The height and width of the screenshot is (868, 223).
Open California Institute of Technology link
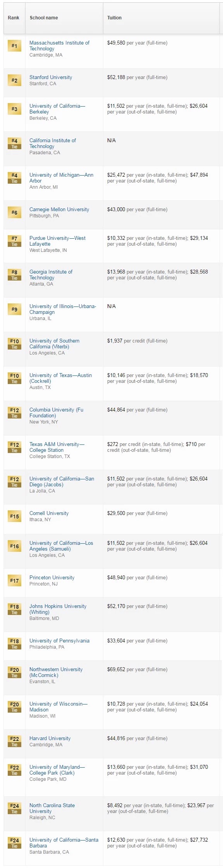pos(53,143)
